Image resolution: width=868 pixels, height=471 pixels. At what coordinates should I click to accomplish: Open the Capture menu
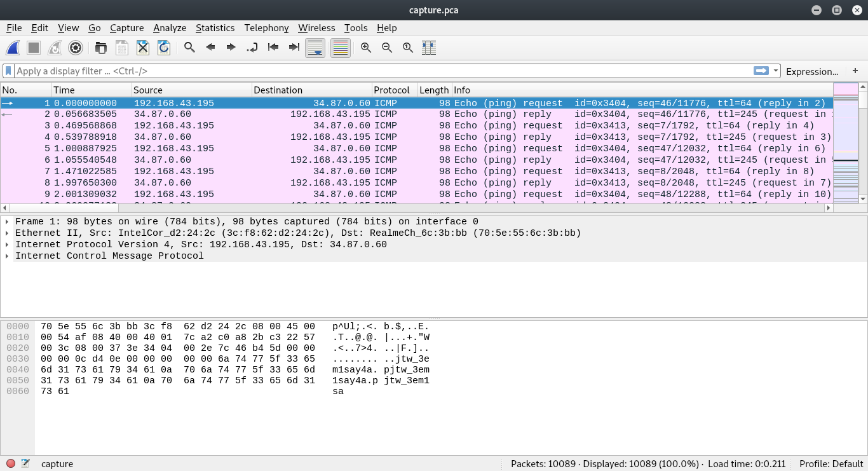[x=127, y=28]
